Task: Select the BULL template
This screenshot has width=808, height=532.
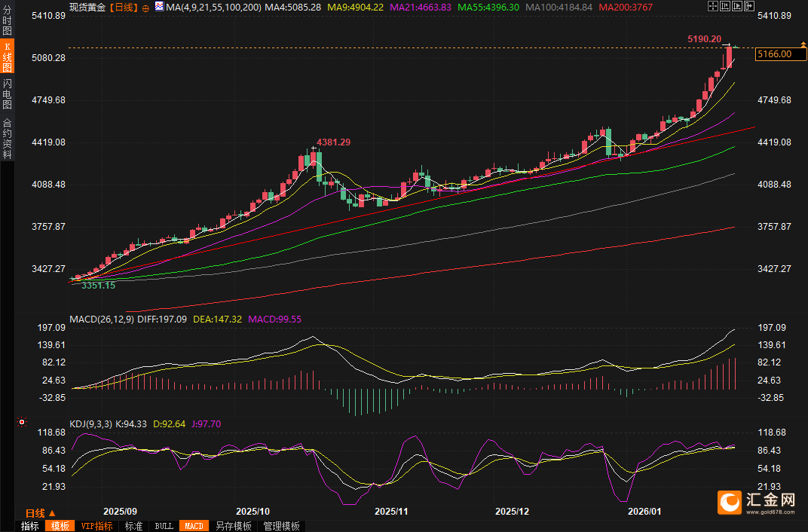Action: (x=164, y=526)
